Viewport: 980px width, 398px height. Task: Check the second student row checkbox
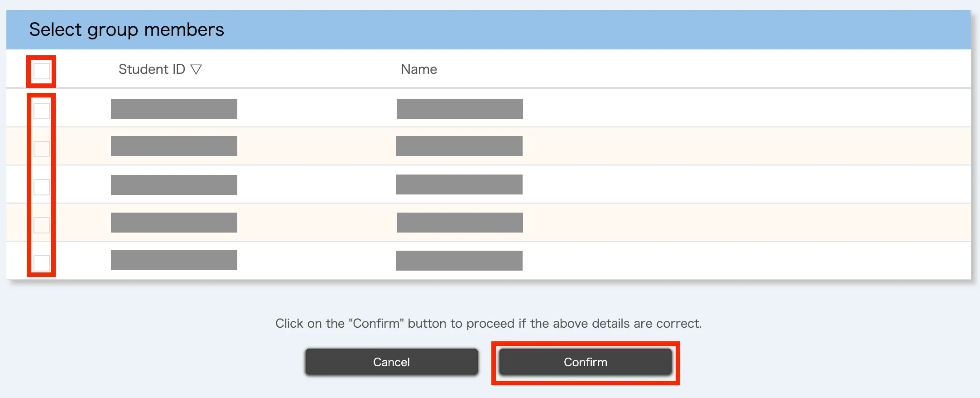(42, 149)
